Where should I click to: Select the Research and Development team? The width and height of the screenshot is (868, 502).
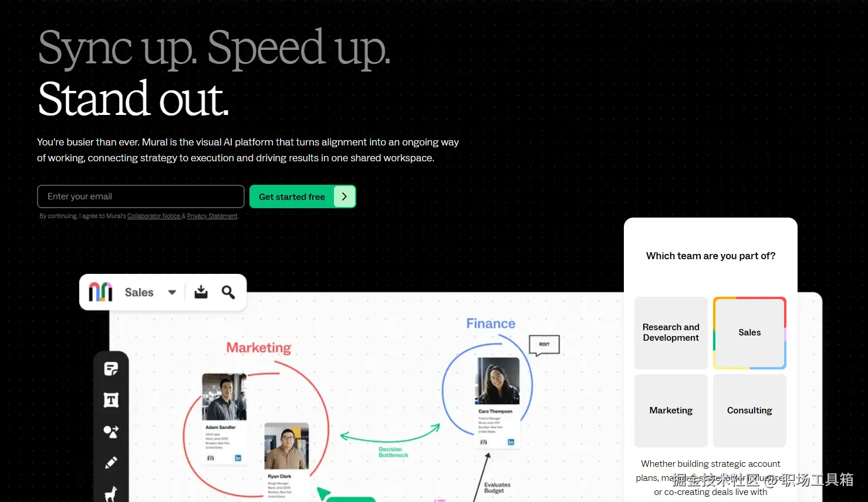(671, 333)
